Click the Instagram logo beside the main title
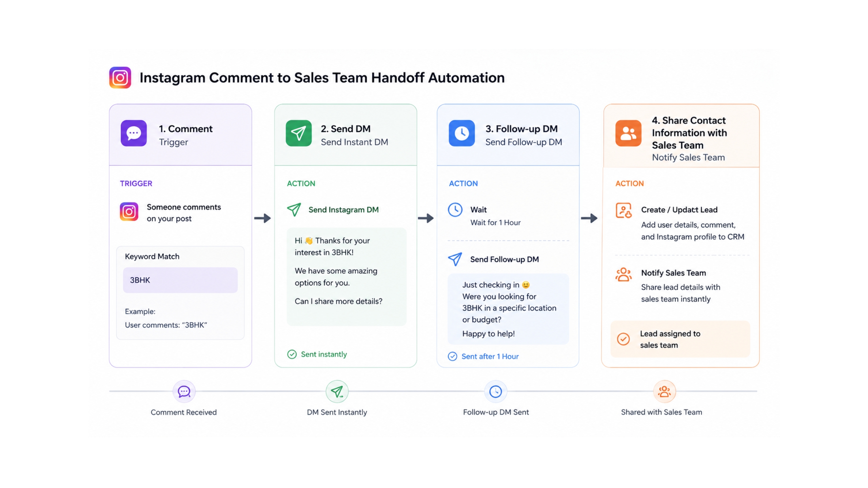Screen dimensions: 868x488 [120, 78]
